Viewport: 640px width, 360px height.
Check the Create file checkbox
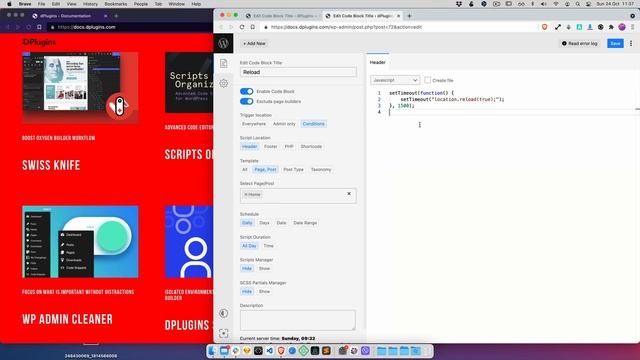click(x=427, y=80)
